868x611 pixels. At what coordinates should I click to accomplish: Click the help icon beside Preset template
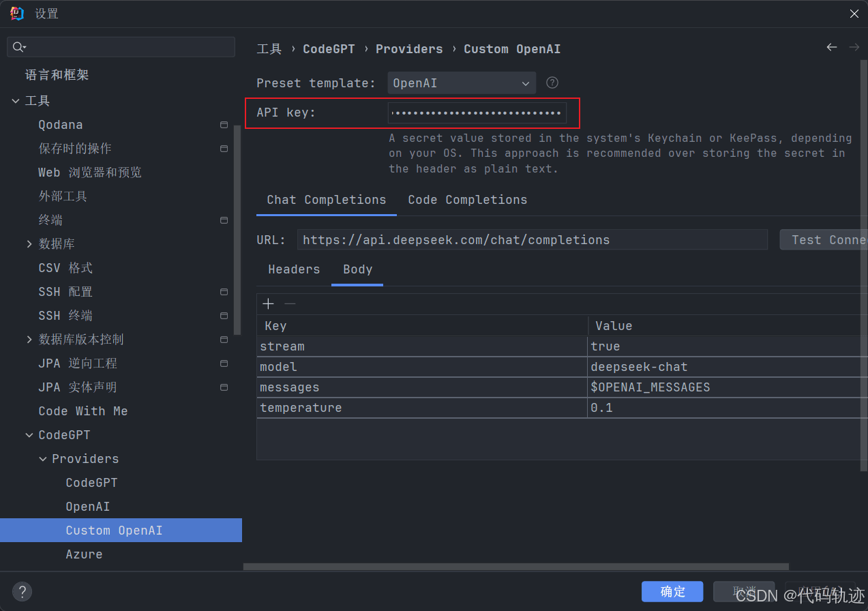552,83
